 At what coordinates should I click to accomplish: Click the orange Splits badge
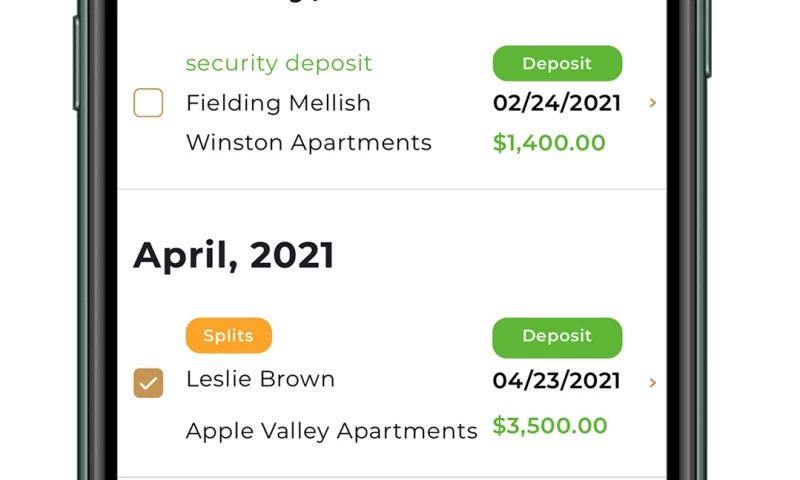point(228,336)
